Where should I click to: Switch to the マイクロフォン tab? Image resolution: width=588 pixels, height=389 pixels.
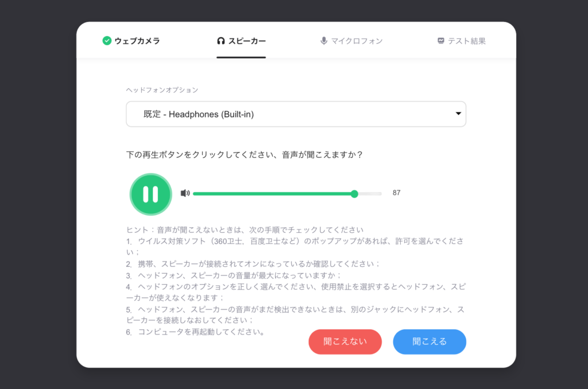click(356, 41)
